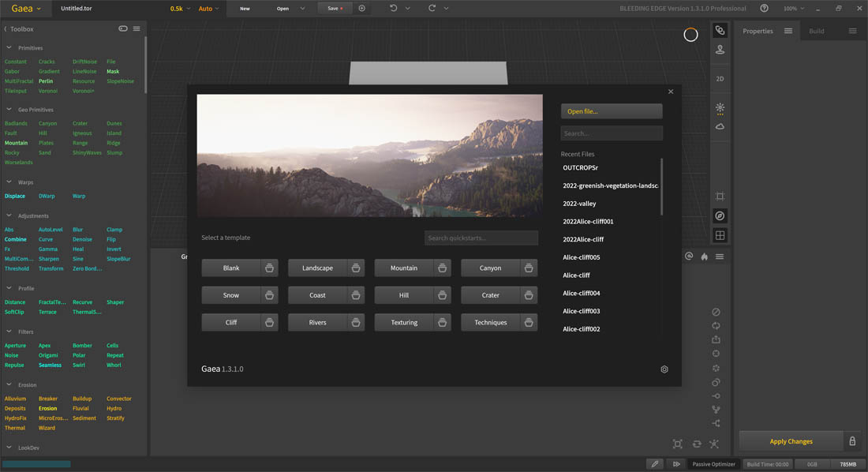868x472 pixels.
Task: Collapse the Adjustments category
Action: pos(9,215)
